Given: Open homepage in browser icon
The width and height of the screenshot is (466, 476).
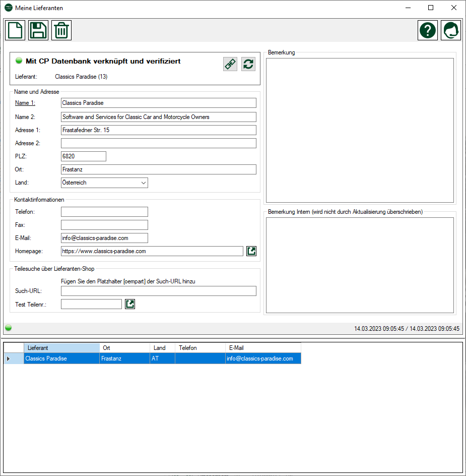Looking at the screenshot, I should tap(251, 251).
